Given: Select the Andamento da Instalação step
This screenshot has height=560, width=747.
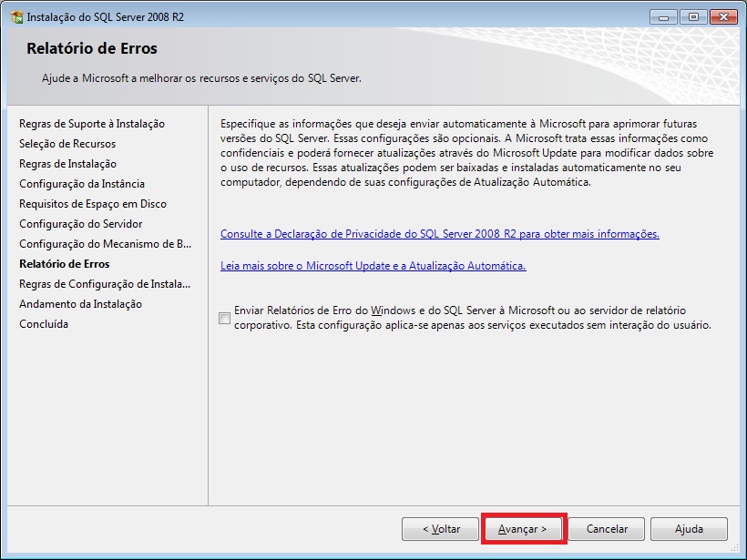Looking at the screenshot, I should pos(80,304).
